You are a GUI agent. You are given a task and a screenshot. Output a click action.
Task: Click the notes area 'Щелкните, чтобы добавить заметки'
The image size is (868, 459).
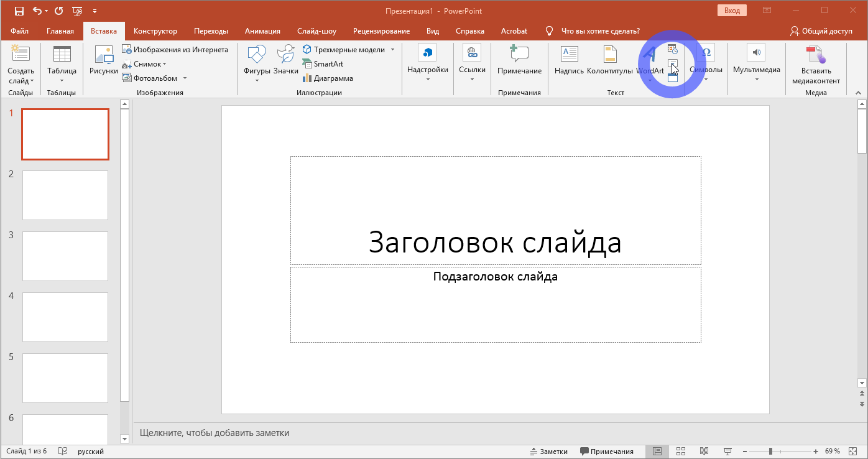point(215,433)
